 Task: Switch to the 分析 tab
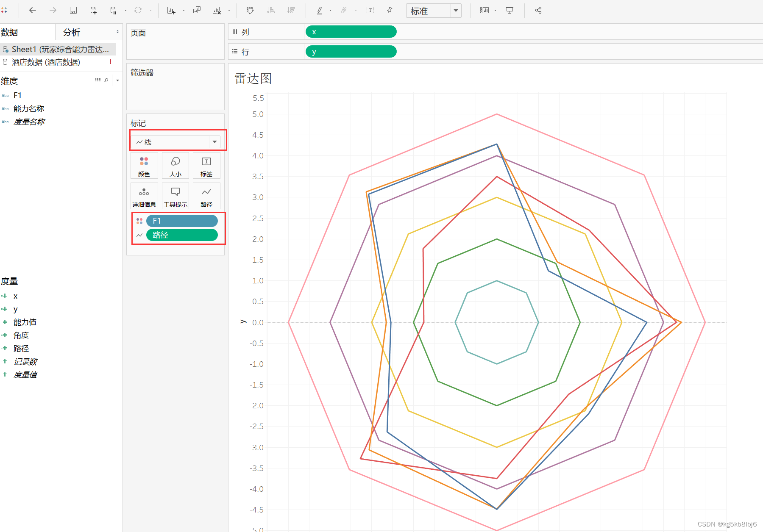tap(71, 32)
